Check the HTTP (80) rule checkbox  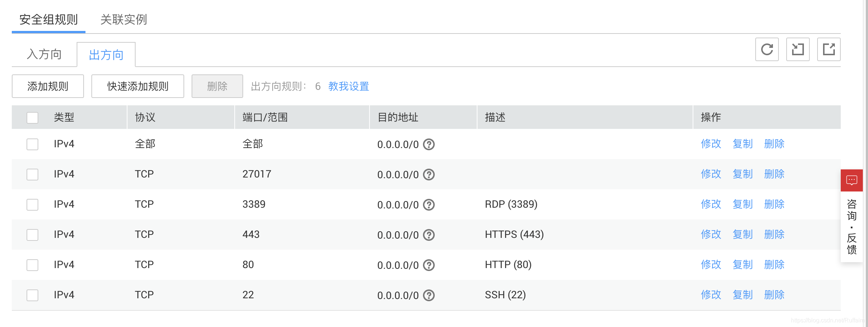click(x=32, y=265)
